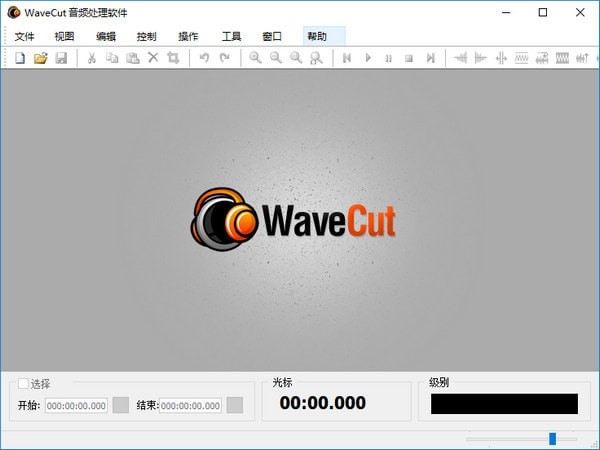Click the third magnifier zoom icon
The width and height of the screenshot is (600, 450).
[x=296, y=58]
